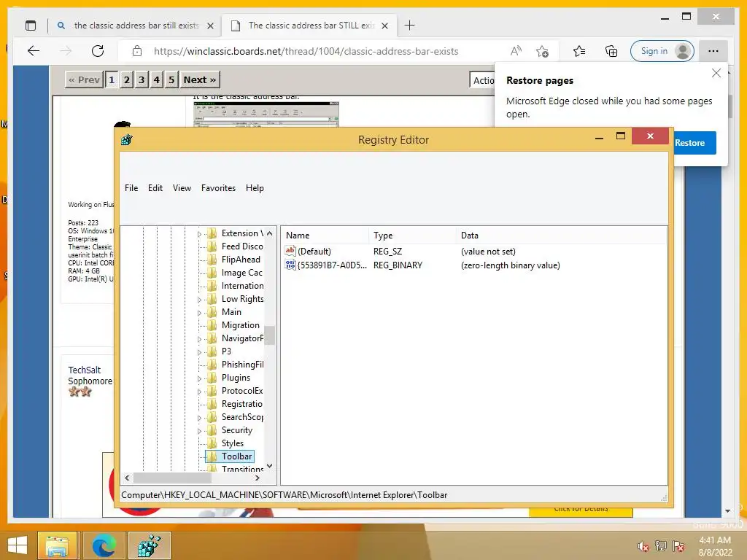Open the Windows Start button
747x560 pixels.
(18, 545)
